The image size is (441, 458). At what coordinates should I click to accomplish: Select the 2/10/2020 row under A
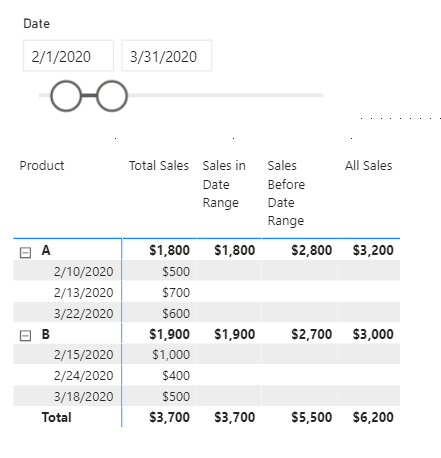[x=207, y=271]
